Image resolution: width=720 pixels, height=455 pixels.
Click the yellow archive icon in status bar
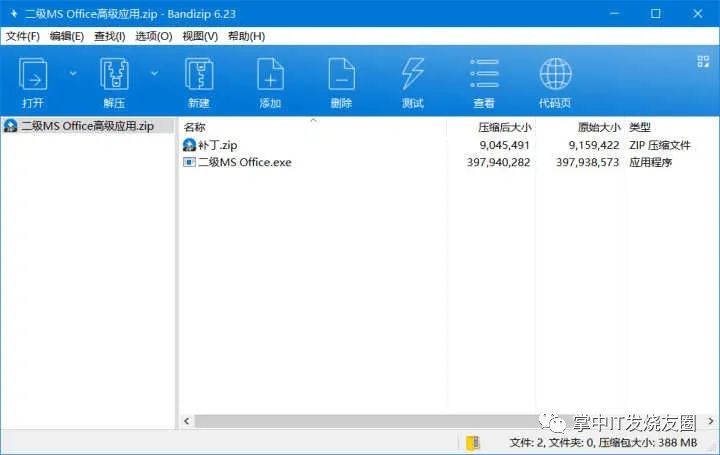pyautogui.click(x=472, y=443)
